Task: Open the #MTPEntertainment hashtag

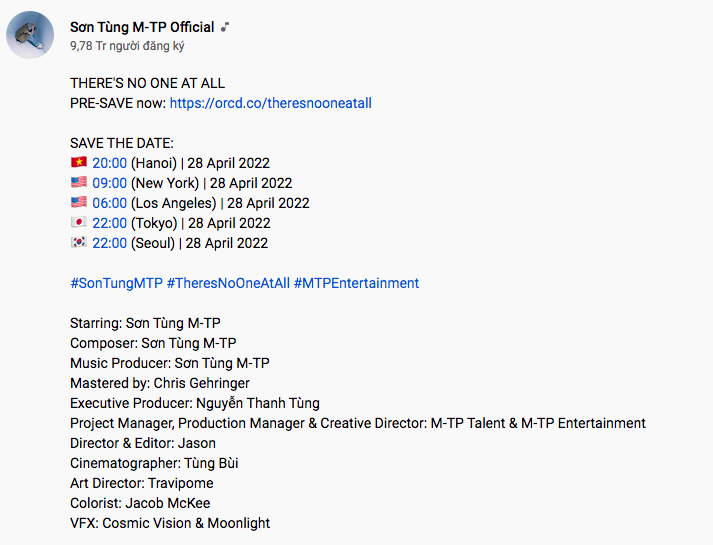Action: point(356,283)
